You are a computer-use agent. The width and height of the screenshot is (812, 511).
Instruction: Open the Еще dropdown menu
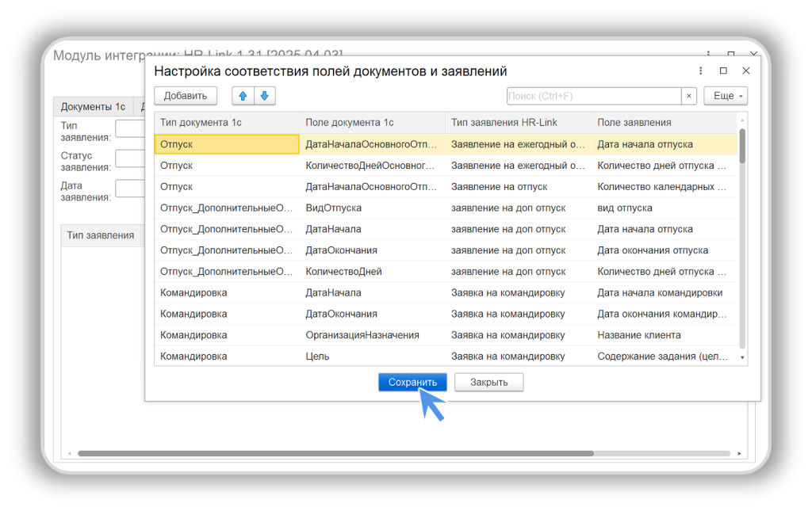pyautogui.click(x=726, y=96)
